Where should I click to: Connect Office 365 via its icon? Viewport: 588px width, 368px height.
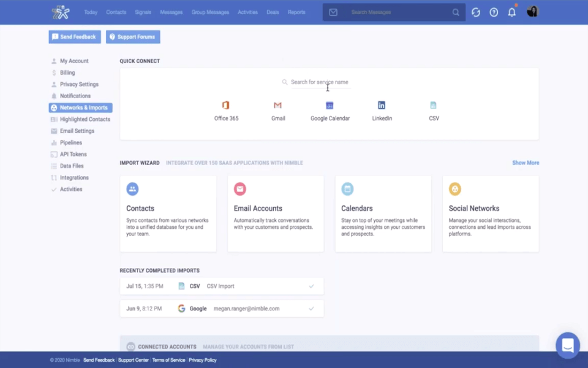[225, 105]
